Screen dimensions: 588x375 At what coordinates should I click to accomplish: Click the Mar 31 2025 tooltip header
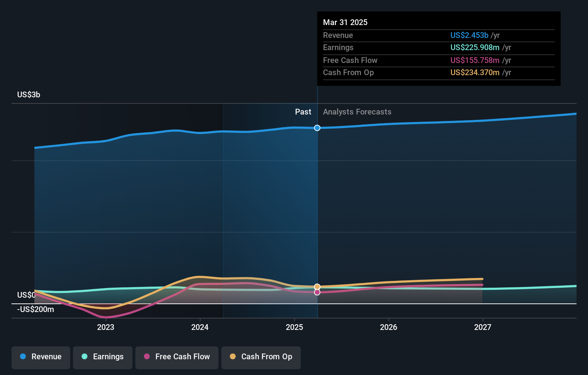click(x=345, y=22)
